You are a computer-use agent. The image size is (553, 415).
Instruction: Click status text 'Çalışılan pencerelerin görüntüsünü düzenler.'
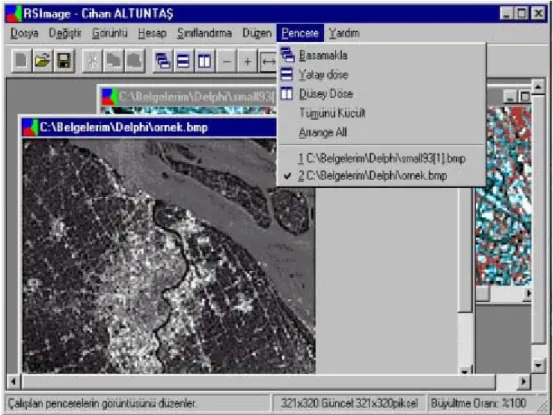pos(102,403)
